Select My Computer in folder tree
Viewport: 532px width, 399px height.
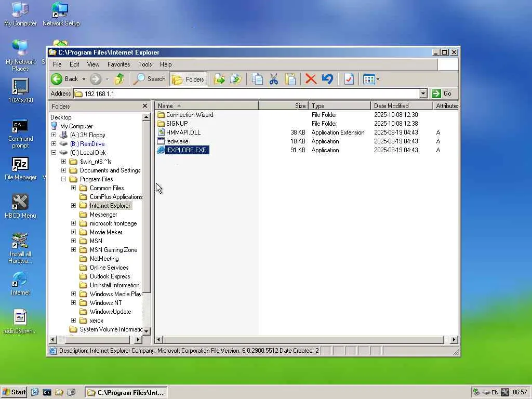click(x=76, y=126)
